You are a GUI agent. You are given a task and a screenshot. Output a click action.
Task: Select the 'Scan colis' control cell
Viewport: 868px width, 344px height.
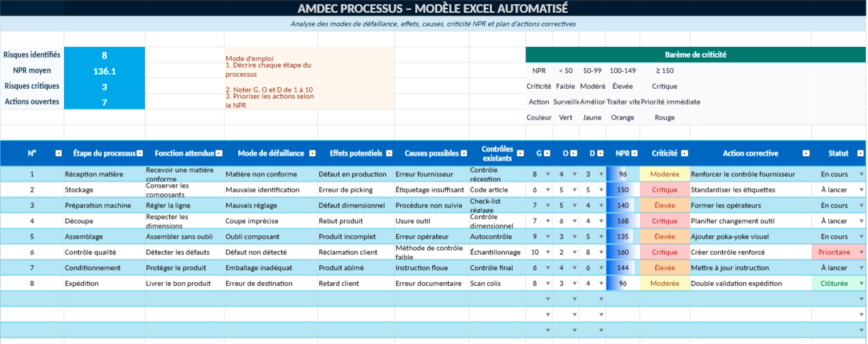point(498,284)
